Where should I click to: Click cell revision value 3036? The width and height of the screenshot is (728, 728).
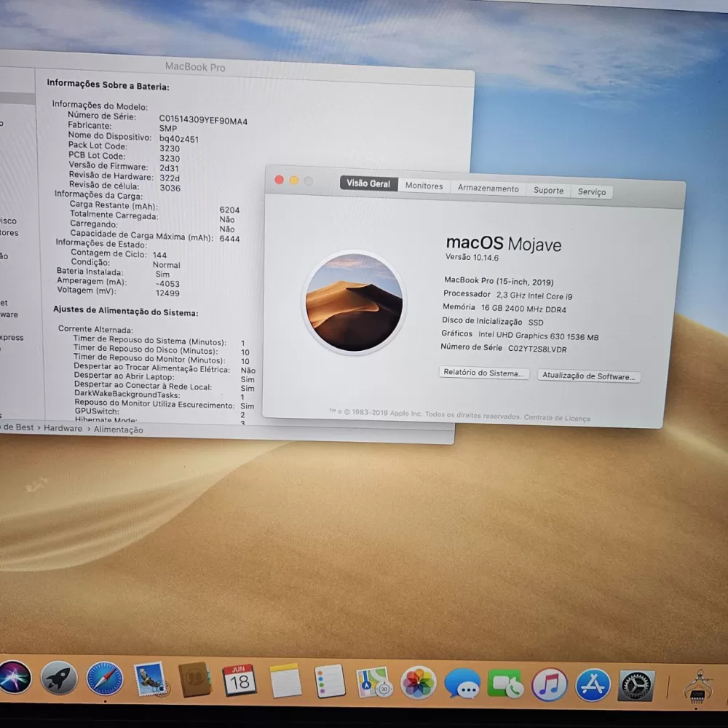[x=170, y=188]
